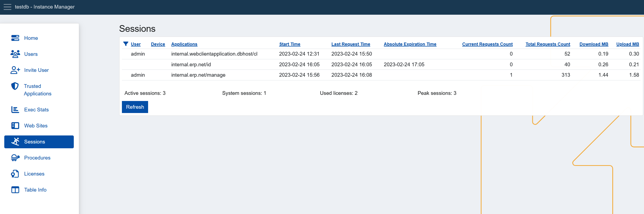Navigate to Web Sites
The image size is (644, 214).
(36, 126)
